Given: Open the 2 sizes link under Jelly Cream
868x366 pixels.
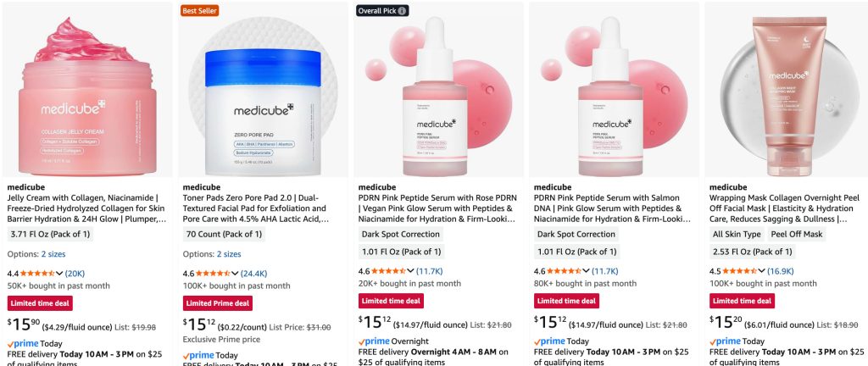Looking at the screenshot, I should 53,254.
